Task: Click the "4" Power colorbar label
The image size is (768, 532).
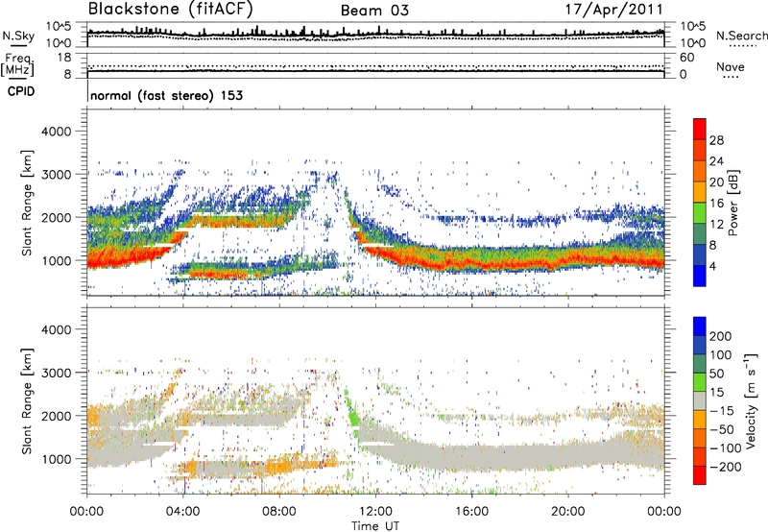Action: pos(712,267)
